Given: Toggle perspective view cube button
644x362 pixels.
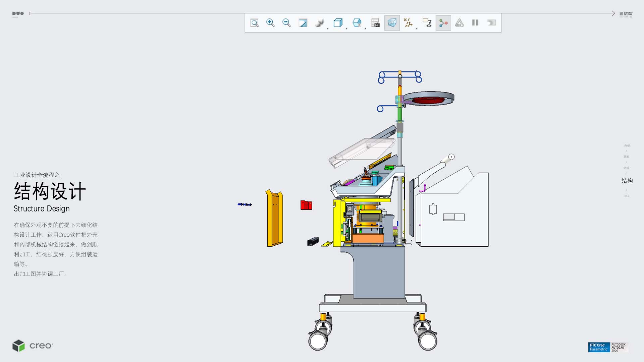Looking at the screenshot, I should pyautogui.click(x=392, y=23).
